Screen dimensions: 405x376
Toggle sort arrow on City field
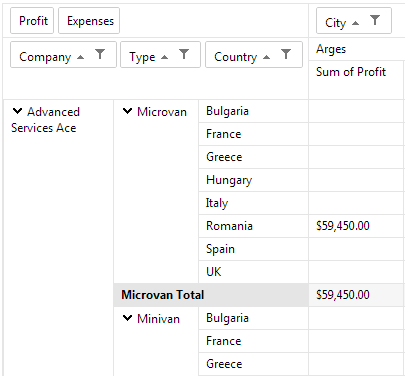tap(356, 23)
